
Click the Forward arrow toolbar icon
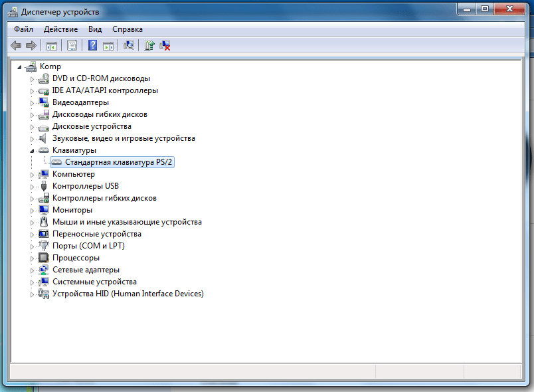click(x=31, y=45)
